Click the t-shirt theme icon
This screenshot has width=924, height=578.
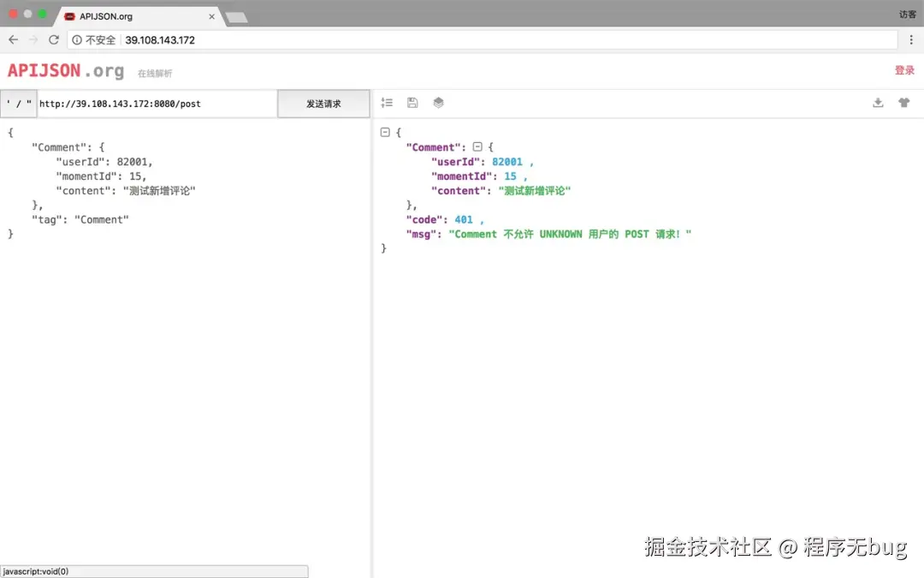click(904, 103)
